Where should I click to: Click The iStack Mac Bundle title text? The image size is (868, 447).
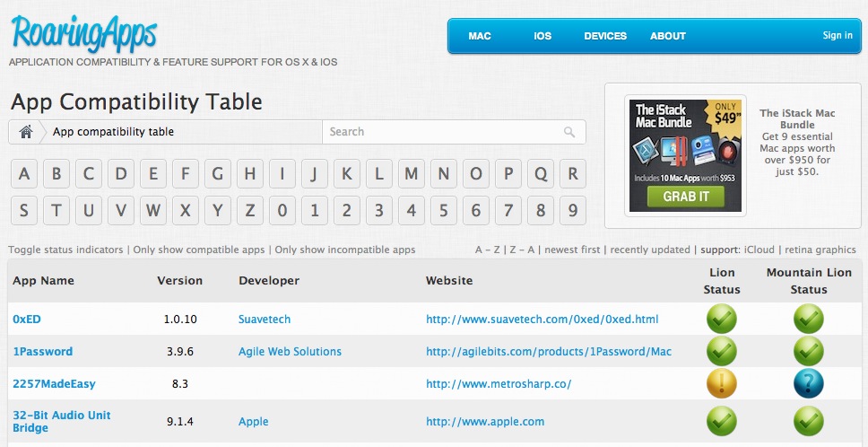798,118
